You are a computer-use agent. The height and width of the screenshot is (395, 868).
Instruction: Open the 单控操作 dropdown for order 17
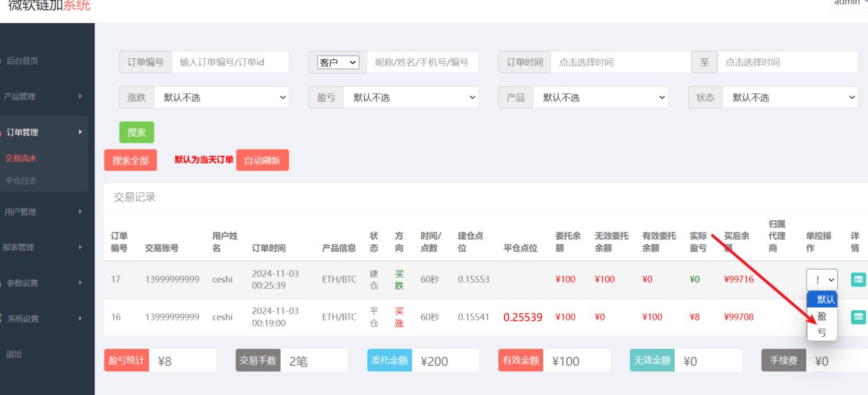[x=821, y=279]
